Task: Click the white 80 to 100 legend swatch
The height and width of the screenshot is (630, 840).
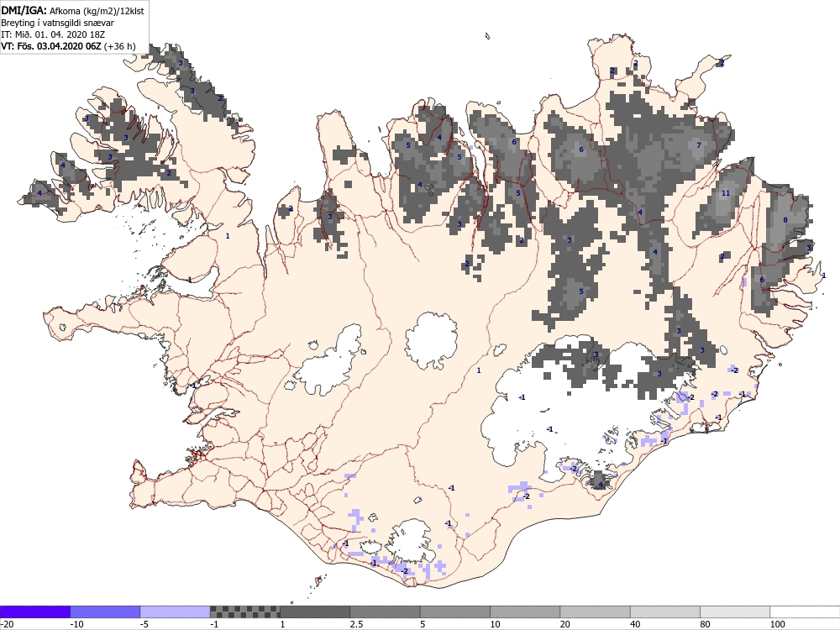Action: coord(735,612)
